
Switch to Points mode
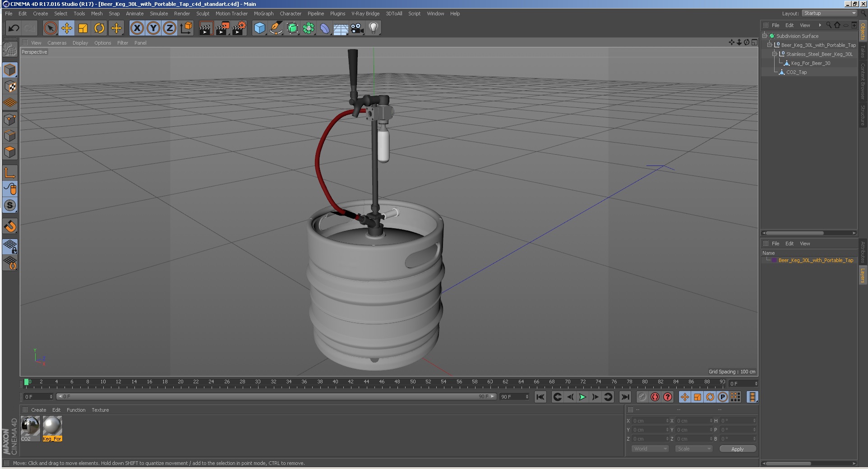pyautogui.click(x=10, y=120)
